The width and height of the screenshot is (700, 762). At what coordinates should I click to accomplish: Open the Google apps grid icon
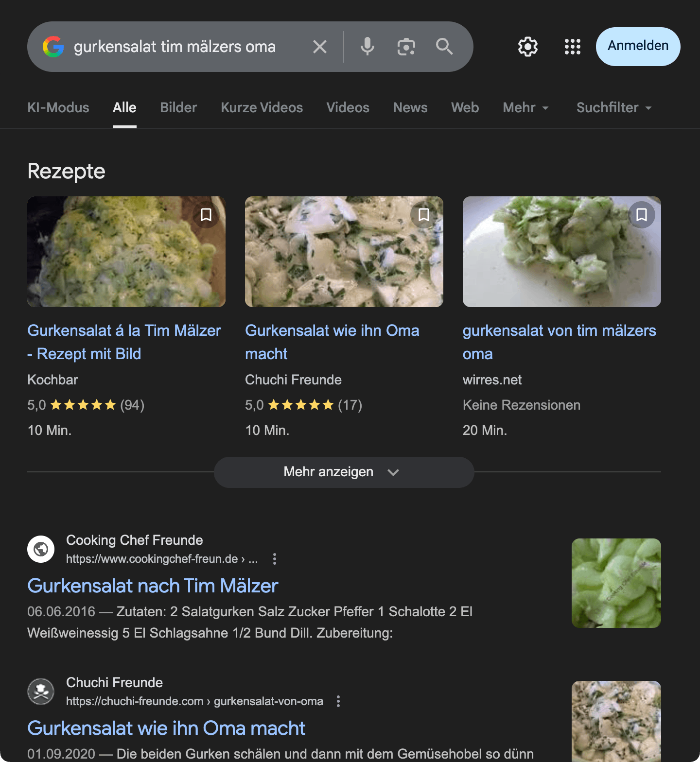573,47
